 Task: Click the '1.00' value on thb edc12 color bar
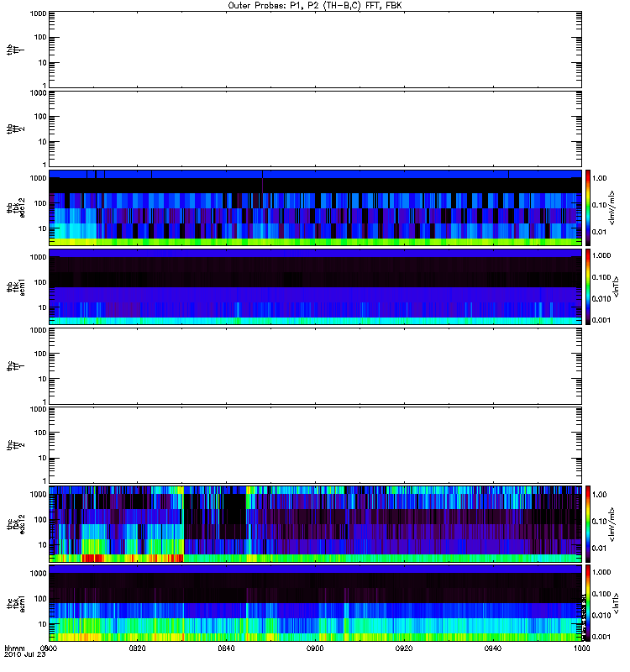[600, 178]
